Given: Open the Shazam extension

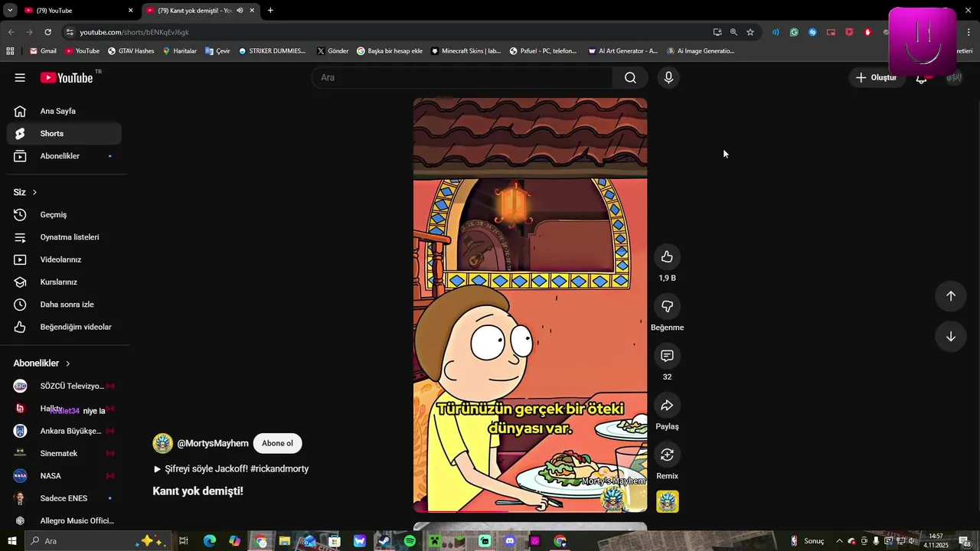Looking at the screenshot, I should coord(812,32).
